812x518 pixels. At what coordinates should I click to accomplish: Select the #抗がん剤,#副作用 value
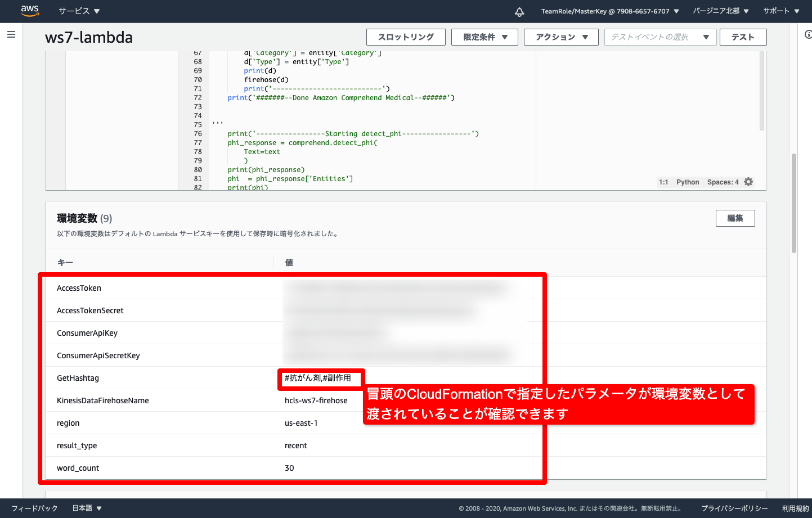click(x=318, y=378)
